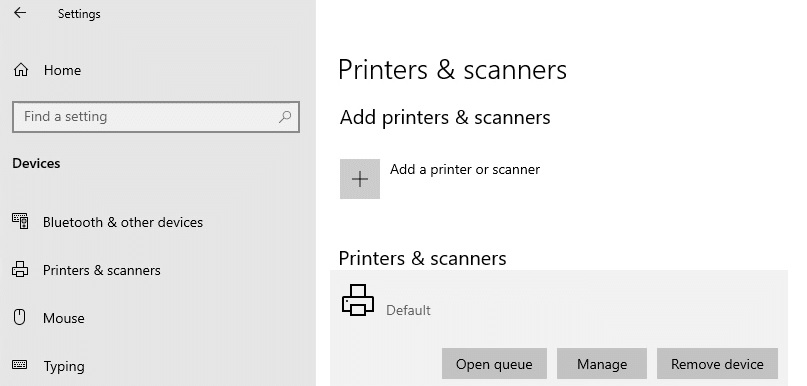Screen dimensions: 807x386
Task: Open the Mouse settings section
Action: [x=64, y=318]
